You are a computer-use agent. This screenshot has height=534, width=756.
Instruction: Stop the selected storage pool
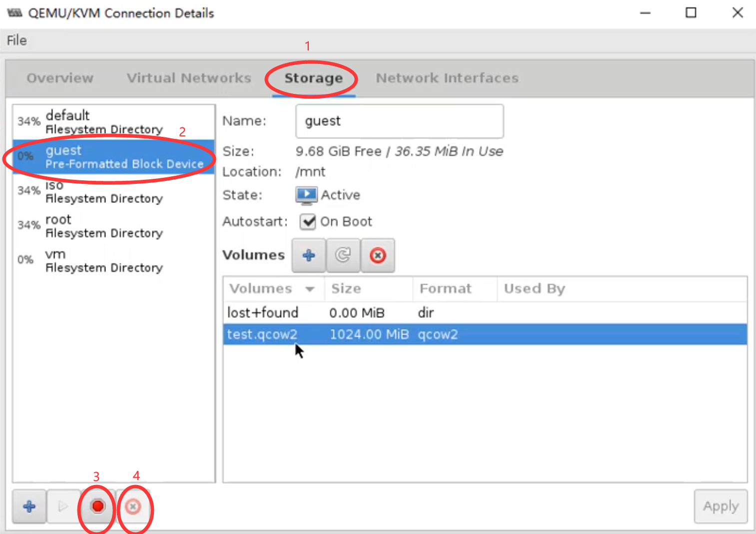[x=97, y=507]
